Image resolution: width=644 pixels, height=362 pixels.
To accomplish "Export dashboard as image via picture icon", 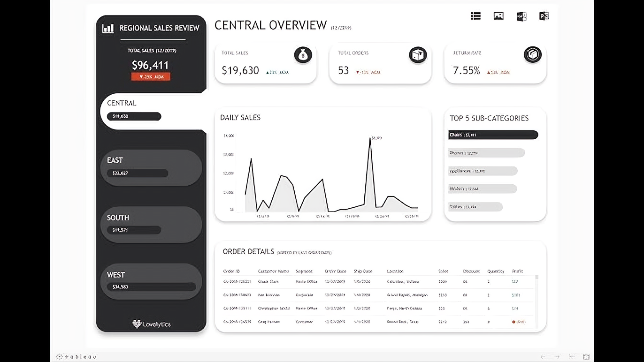I will 498,16.
